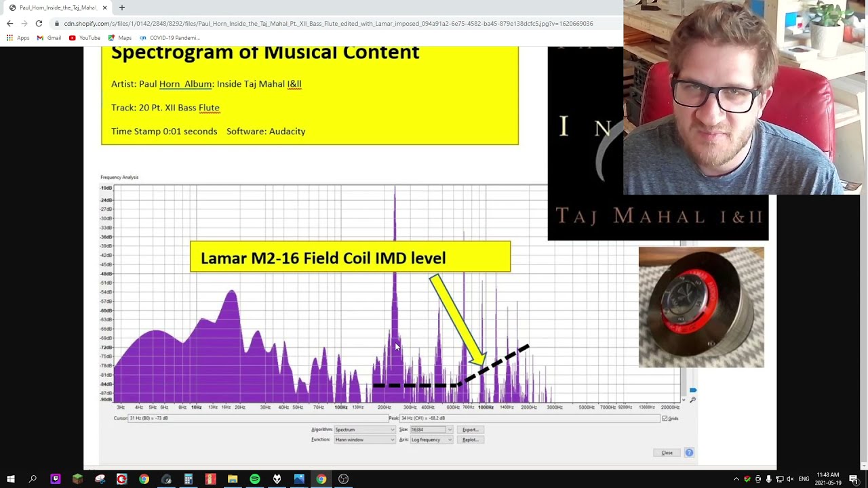Open the clock showing 11:48 AM

(828, 479)
